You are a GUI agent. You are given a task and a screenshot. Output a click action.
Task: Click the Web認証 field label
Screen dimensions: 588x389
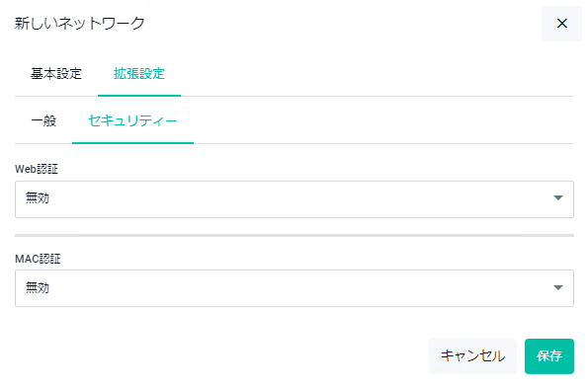pos(37,169)
